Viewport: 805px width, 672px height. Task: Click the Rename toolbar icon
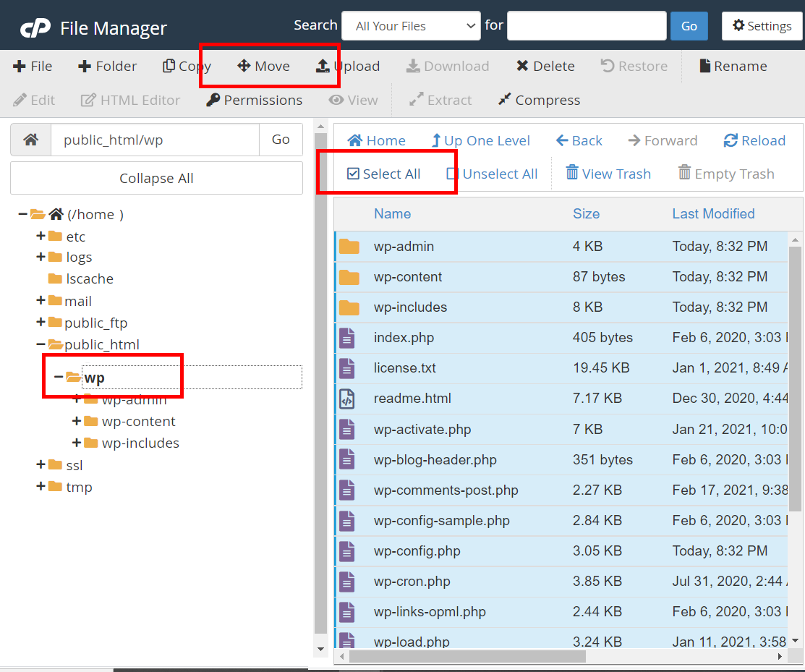(704, 66)
